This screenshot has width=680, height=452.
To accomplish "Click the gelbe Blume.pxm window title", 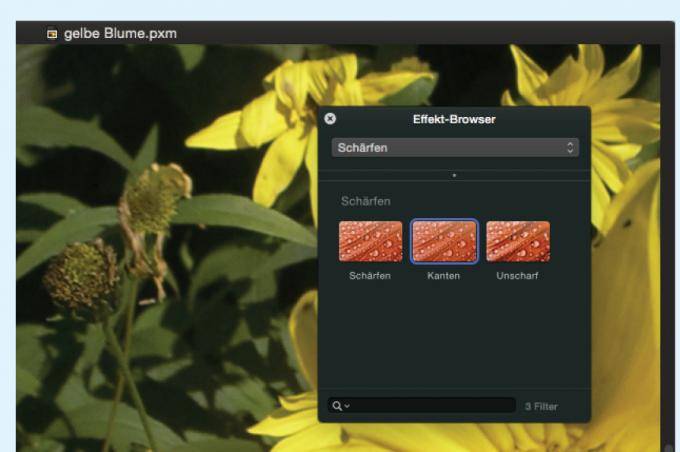I will click(x=120, y=33).
